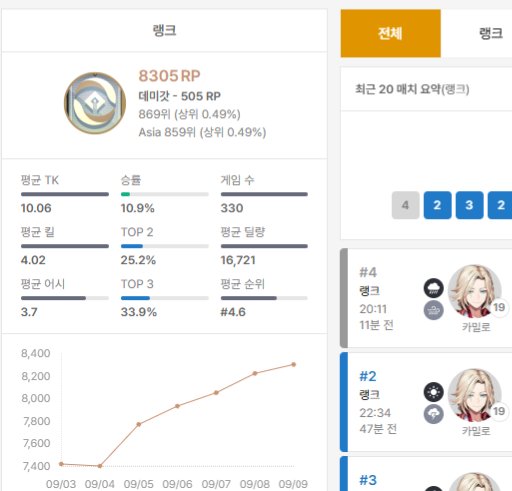Click the level 19 badge in match #4
The width and height of the screenshot is (512, 491).
pyautogui.click(x=499, y=307)
